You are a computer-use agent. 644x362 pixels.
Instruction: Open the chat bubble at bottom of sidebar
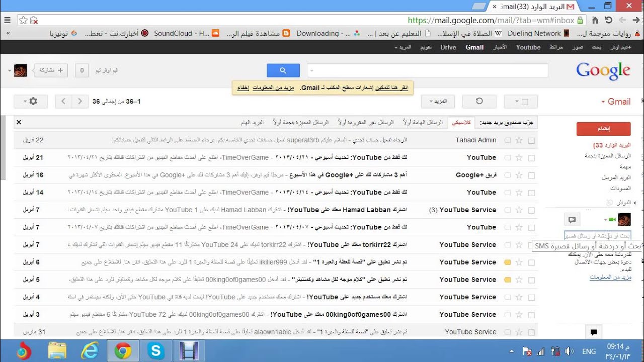point(594,332)
